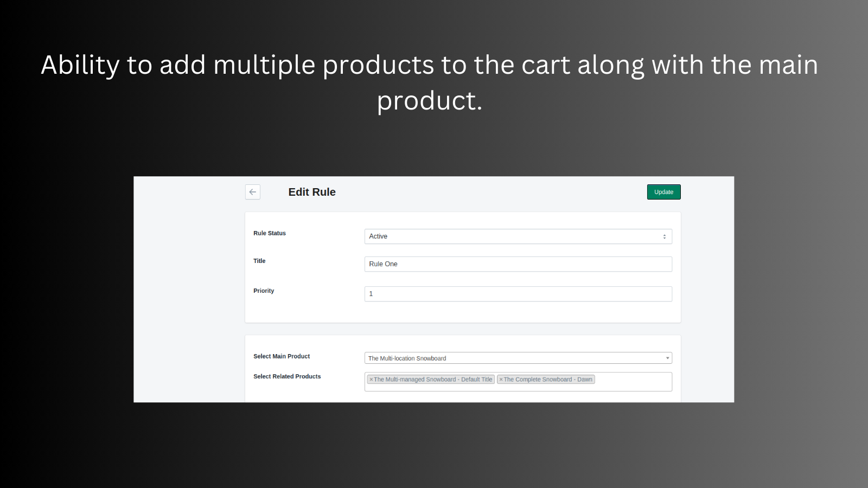The width and height of the screenshot is (868, 488).
Task: Select The Multi-location Snowboard value text
Action: tap(407, 358)
